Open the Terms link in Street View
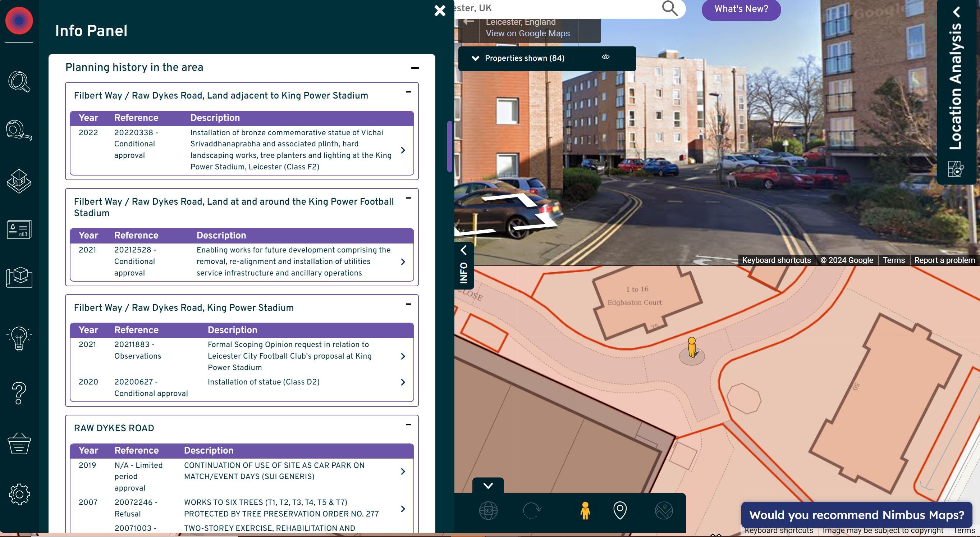This screenshot has width=980, height=537. (894, 260)
